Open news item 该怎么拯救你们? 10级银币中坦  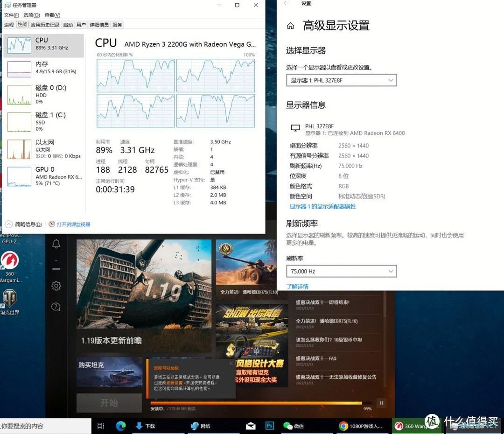click(329, 339)
